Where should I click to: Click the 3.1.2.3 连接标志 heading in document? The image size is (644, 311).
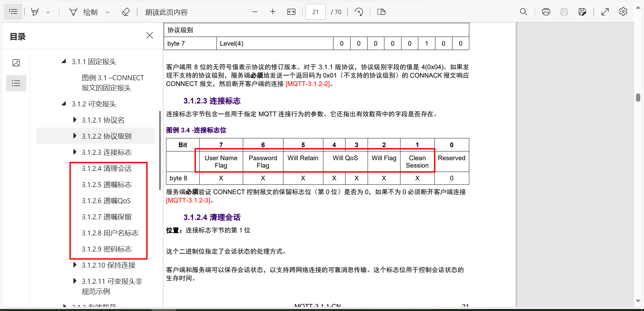click(x=212, y=101)
